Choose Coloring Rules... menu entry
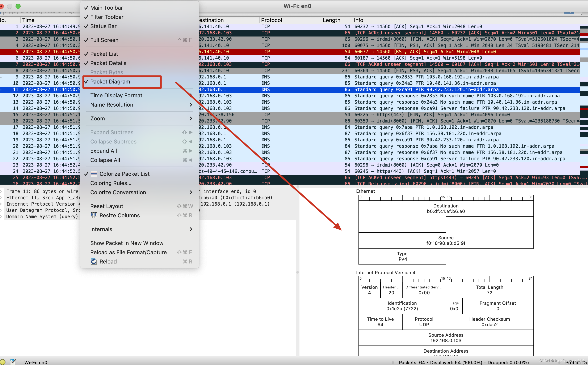Image resolution: width=588 pixels, height=365 pixels. click(x=111, y=183)
